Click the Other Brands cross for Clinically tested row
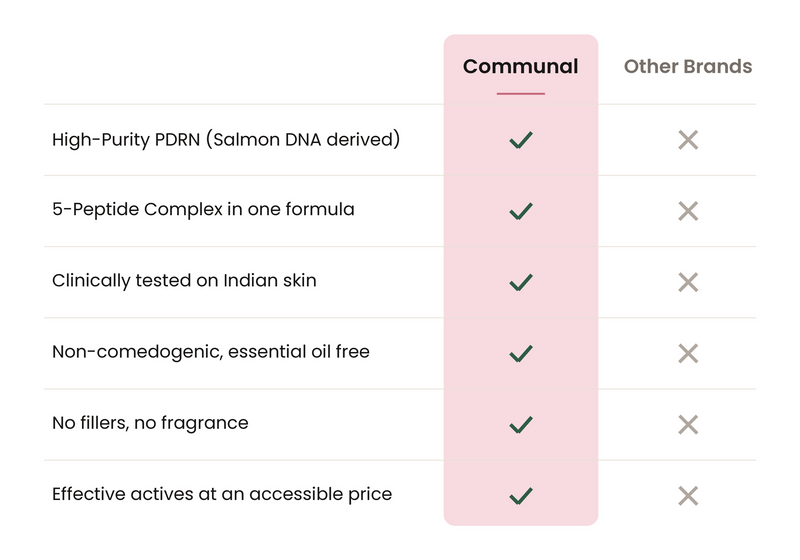 click(x=688, y=282)
